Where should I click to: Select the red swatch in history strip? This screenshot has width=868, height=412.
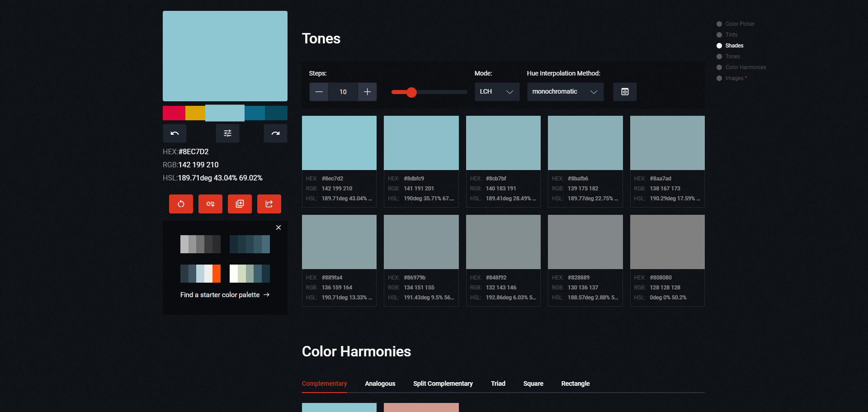point(174,113)
